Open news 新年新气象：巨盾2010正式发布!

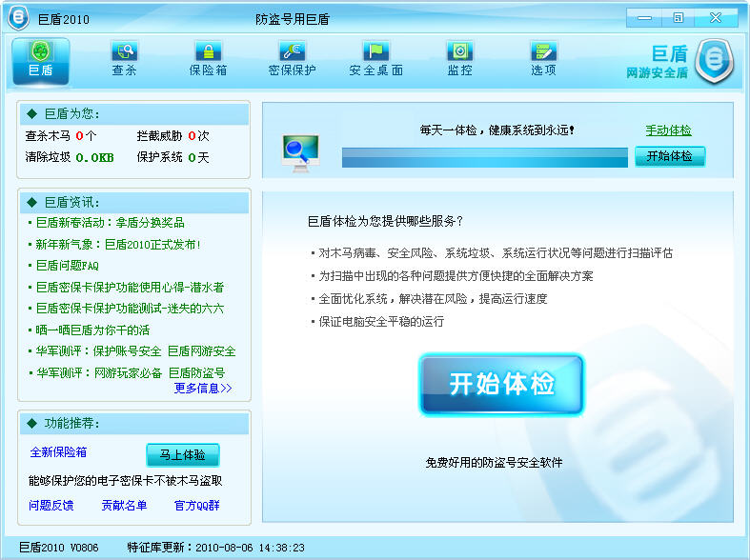118,245
